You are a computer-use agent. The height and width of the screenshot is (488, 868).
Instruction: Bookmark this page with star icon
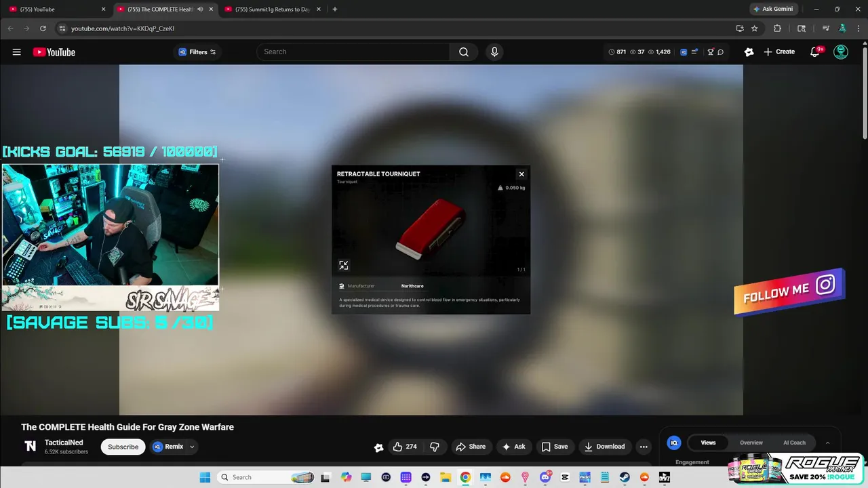point(755,28)
